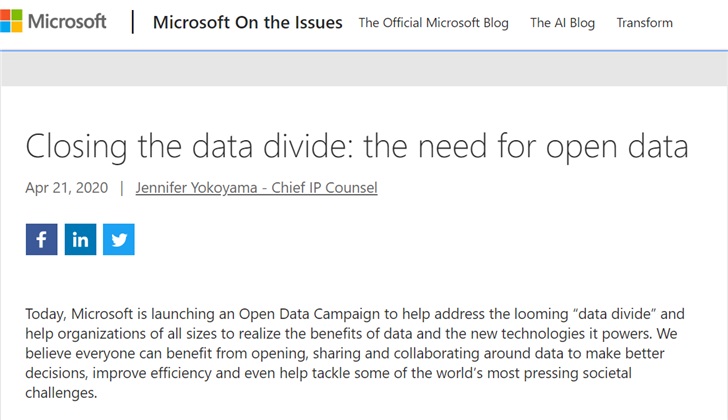
Task: Share the article on Facebook
Action: [41, 240]
